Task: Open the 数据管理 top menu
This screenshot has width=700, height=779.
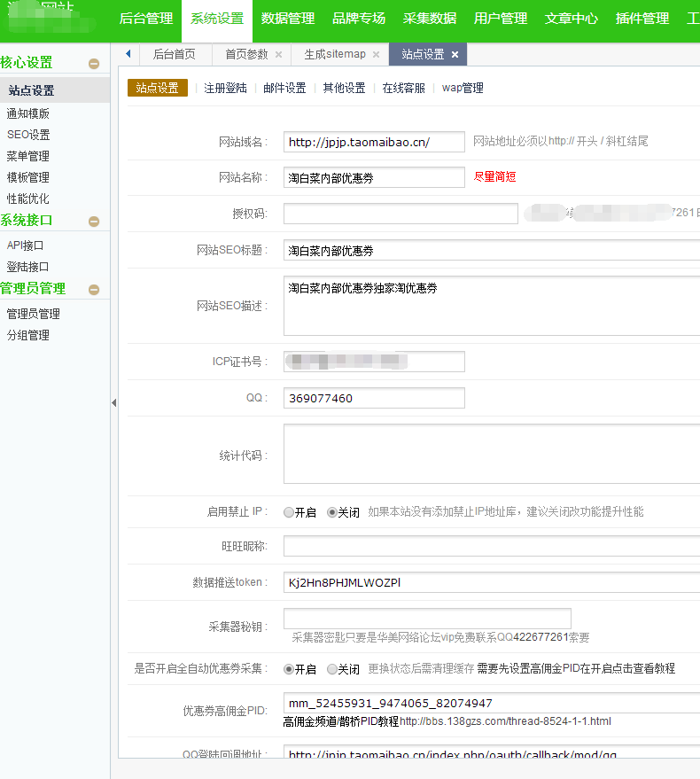Action: (x=288, y=19)
